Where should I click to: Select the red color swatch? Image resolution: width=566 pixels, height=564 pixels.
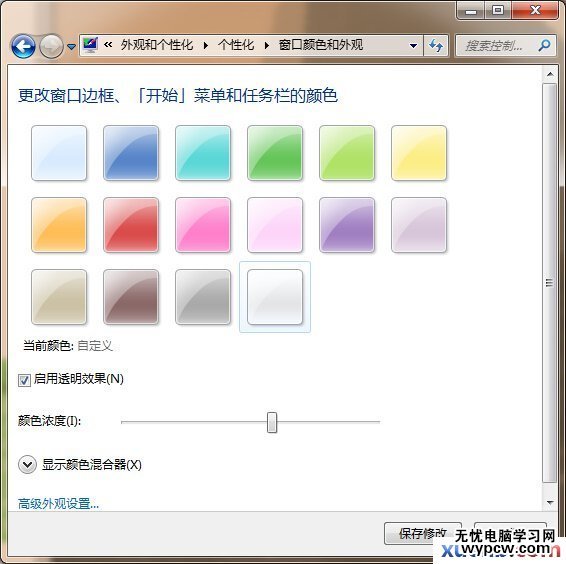click(x=131, y=225)
